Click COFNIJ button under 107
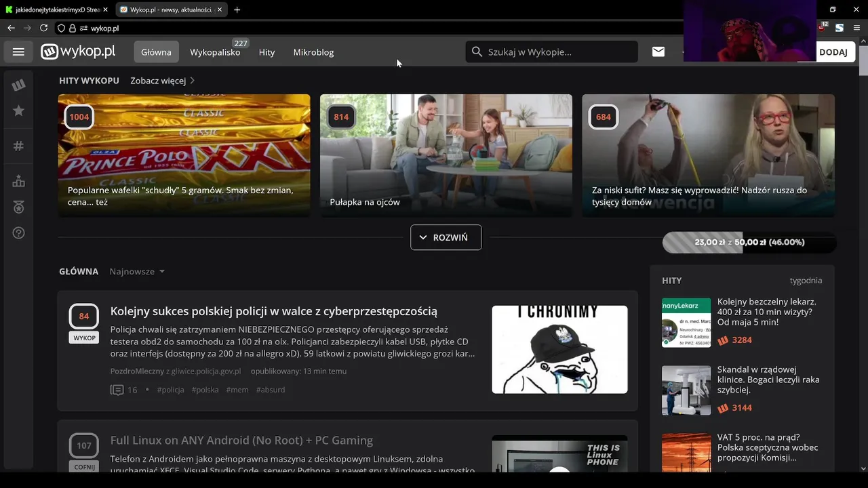Viewport: 868px width, 488px height. coord(84,467)
